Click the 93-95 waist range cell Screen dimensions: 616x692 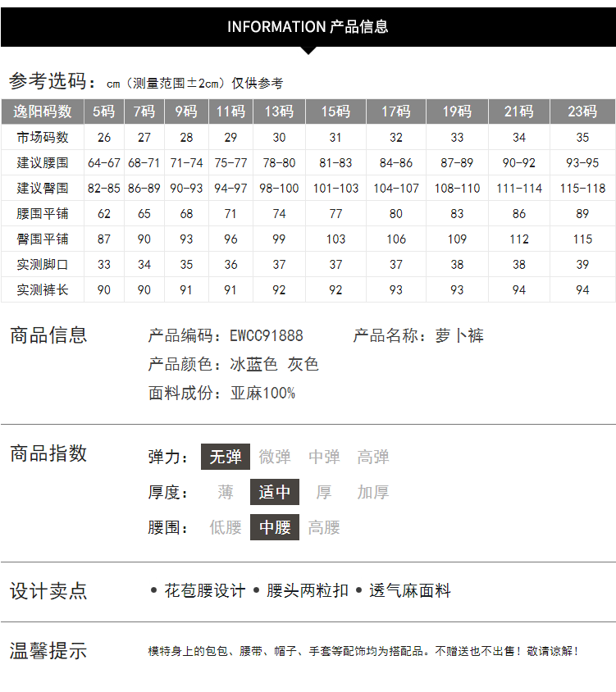point(582,163)
